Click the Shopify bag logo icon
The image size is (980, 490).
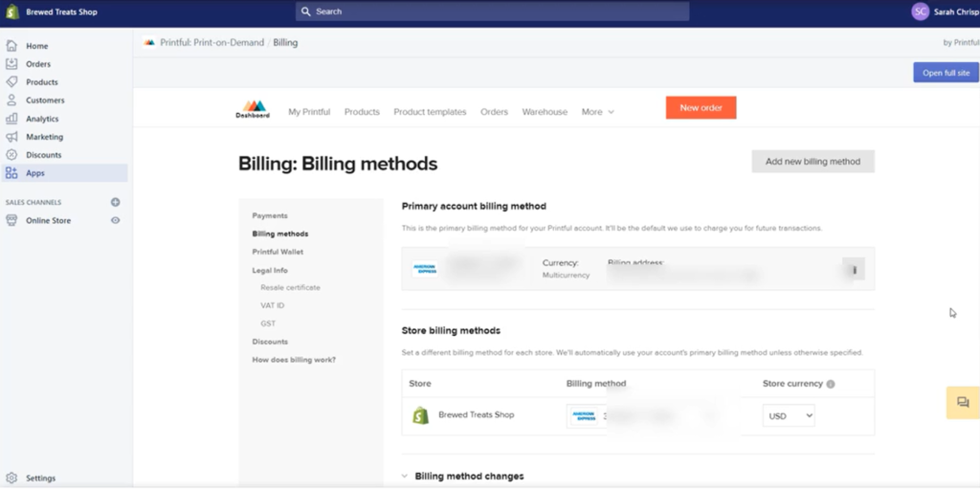click(x=11, y=11)
